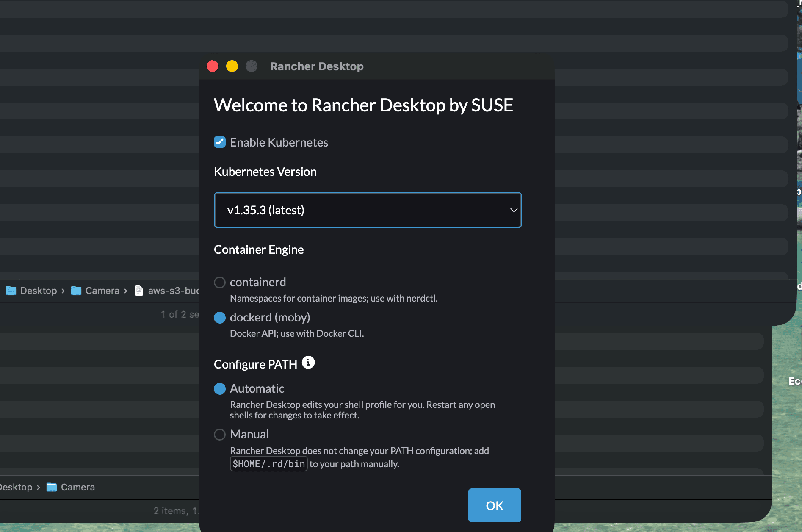Open the Camera folder from the breadcrumb
802x532 pixels.
pyautogui.click(x=102, y=291)
